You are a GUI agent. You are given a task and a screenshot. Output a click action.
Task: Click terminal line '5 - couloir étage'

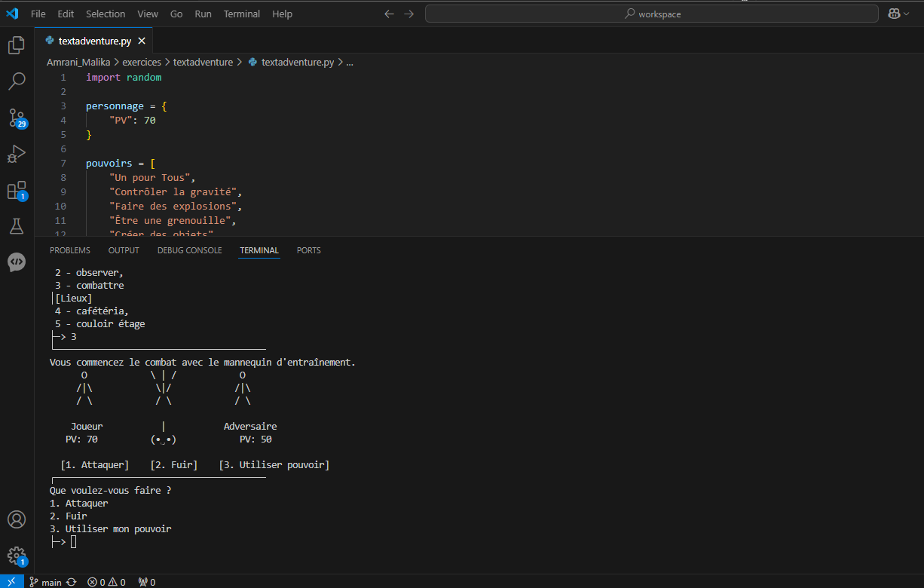pos(100,324)
